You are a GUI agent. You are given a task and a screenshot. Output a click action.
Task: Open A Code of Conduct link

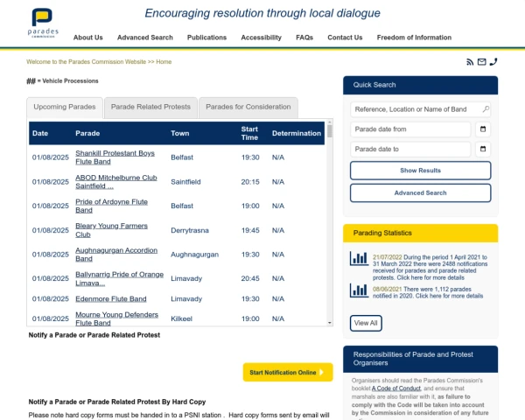pos(396,388)
